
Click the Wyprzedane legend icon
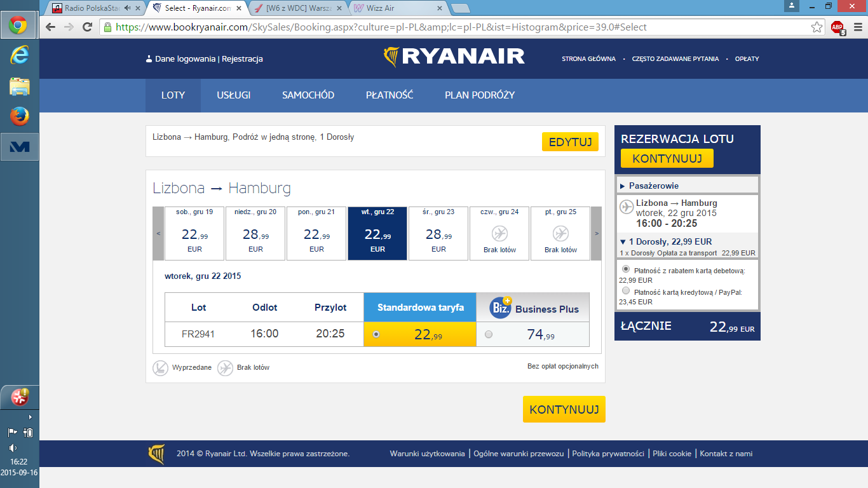coord(160,368)
